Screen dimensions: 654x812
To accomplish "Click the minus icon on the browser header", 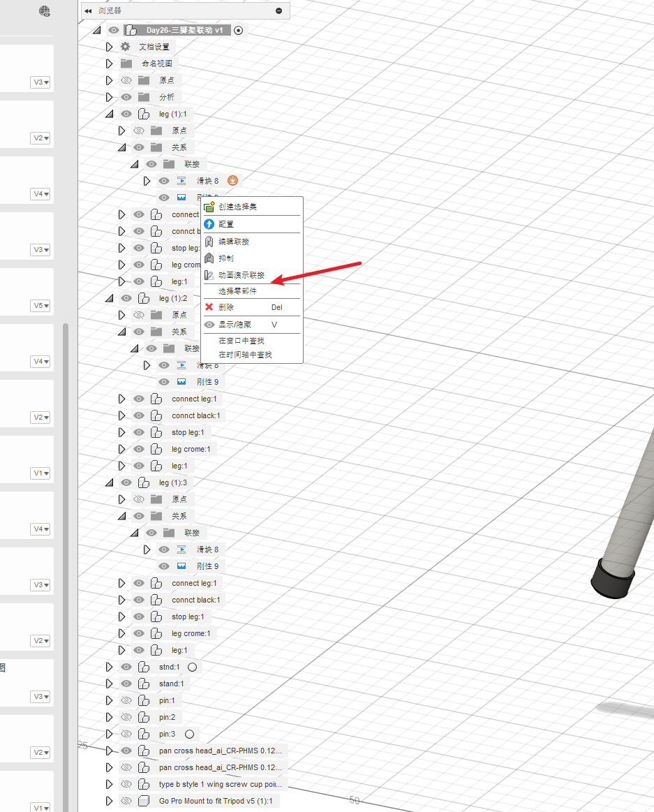I will [279, 10].
